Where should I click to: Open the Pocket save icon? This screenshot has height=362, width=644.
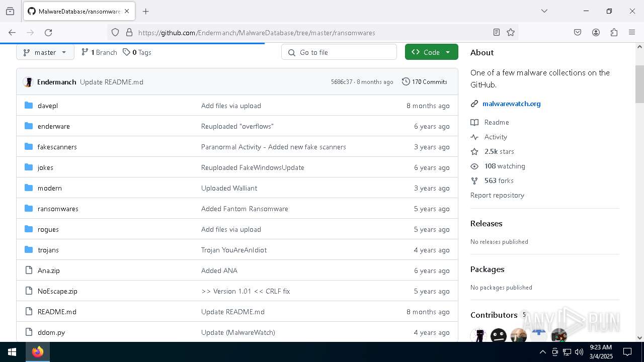[x=578, y=32]
